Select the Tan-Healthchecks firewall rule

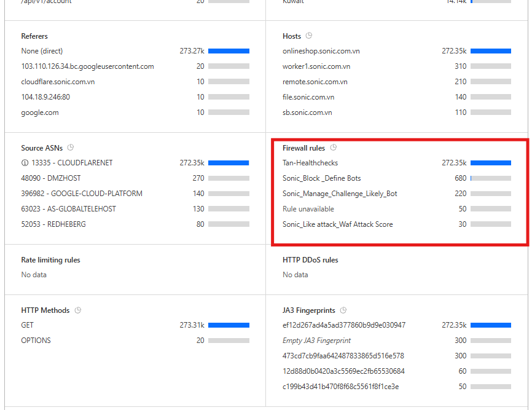(310, 163)
